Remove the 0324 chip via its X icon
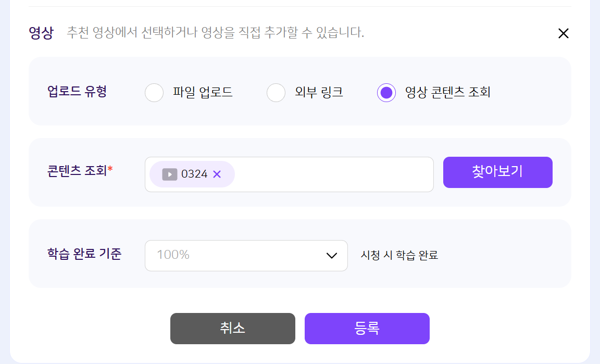 tap(217, 174)
